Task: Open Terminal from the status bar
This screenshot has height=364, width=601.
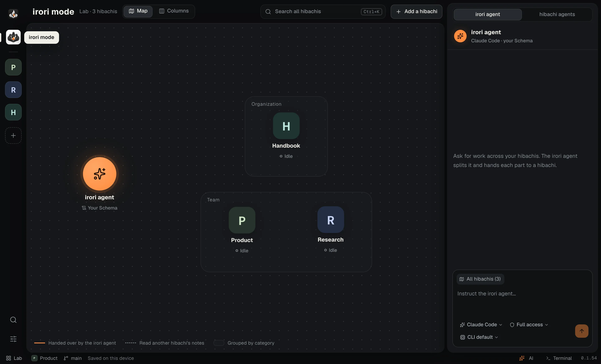Action: [x=559, y=358]
